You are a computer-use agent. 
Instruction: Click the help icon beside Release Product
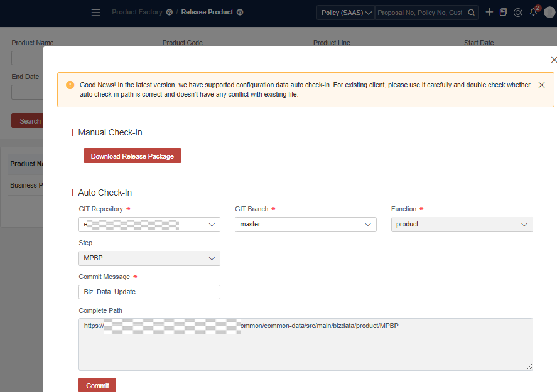pos(239,12)
